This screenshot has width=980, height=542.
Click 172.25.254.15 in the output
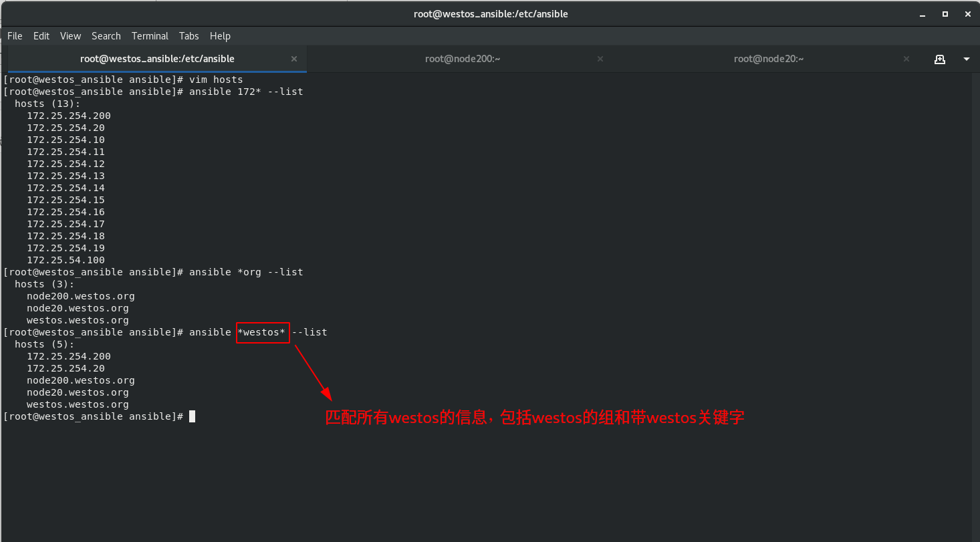pyautogui.click(x=66, y=200)
